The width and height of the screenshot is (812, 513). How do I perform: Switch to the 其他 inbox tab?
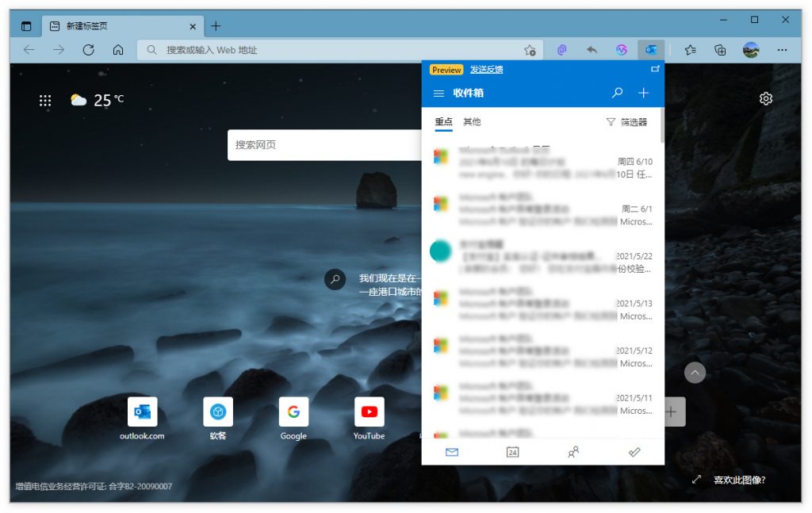pos(472,121)
